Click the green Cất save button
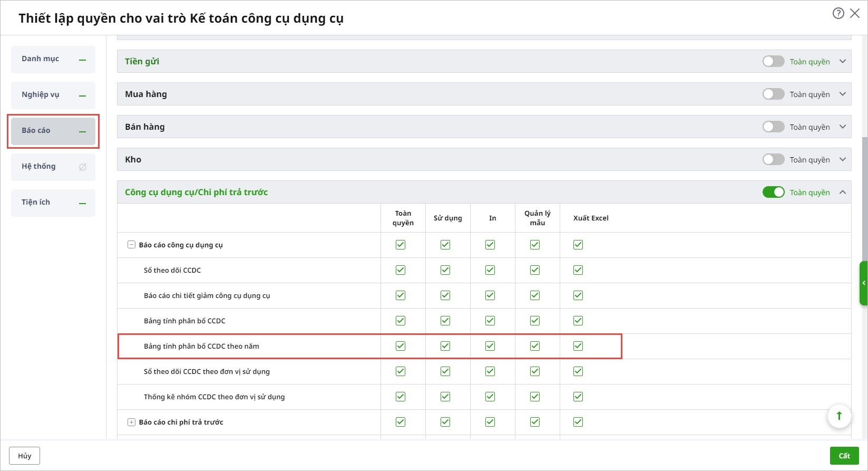This screenshot has height=471, width=868. 844,456
